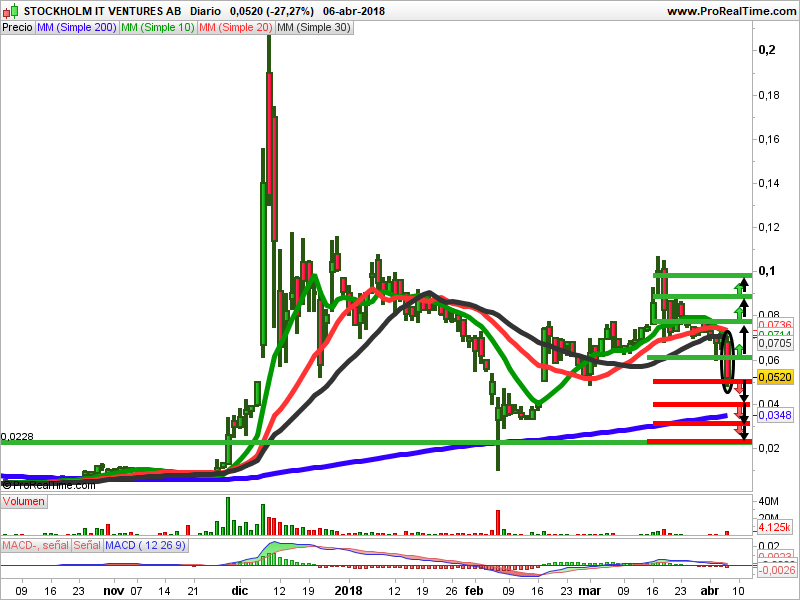The height and width of the screenshot is (600, 800).
Task: Click the 0,0705 price axis tag
Action: pyautogui.click(x=775, y=343)
